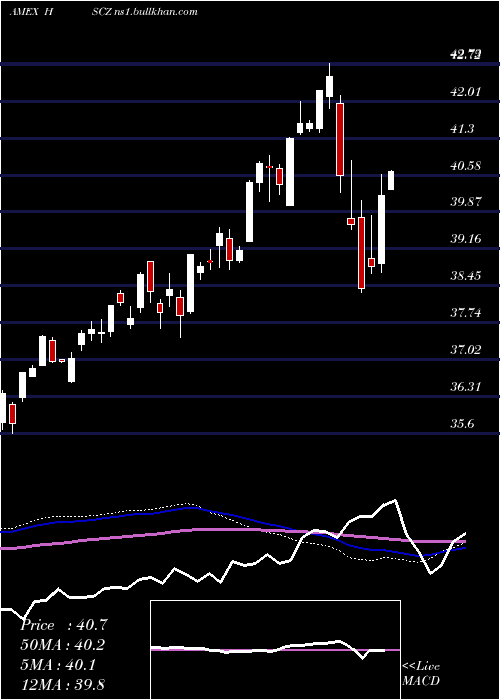Click the 37.74 price axis label
Image resolution: width=500 pixels, height=700 pixels.
point(466,312)
